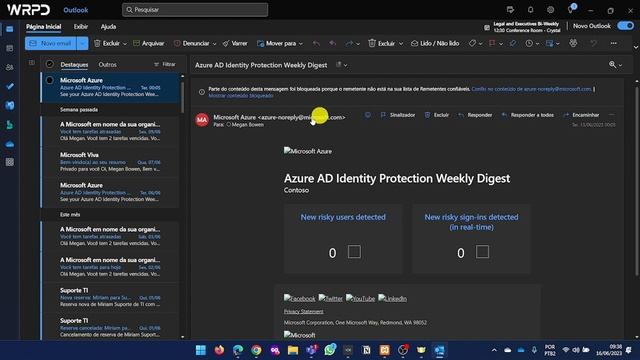Click Encaminhar in message header
The image size is (640, 360).
tap(581, 115)
